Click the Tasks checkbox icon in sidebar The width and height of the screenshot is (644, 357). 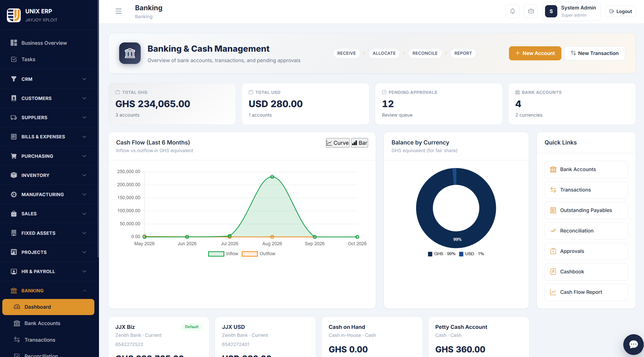click(x=14, y=59)
